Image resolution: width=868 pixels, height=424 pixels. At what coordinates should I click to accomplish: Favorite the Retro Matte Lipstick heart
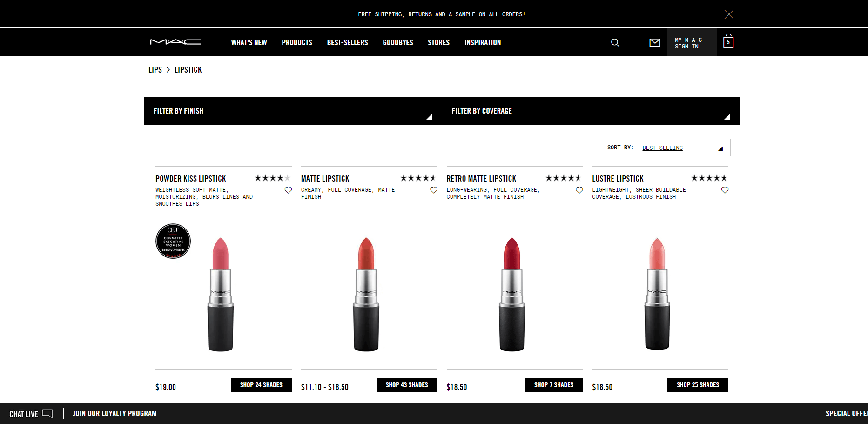pos(579,190)
